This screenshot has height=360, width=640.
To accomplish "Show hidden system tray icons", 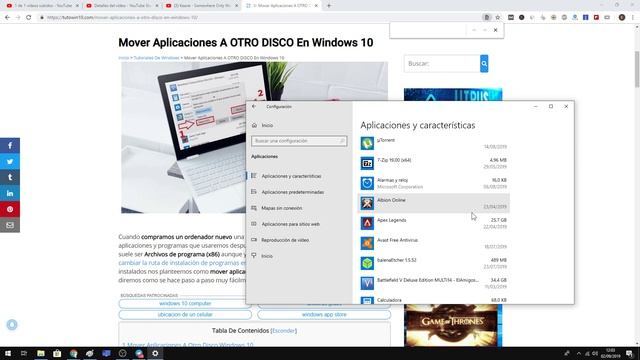I will (578, 353).
